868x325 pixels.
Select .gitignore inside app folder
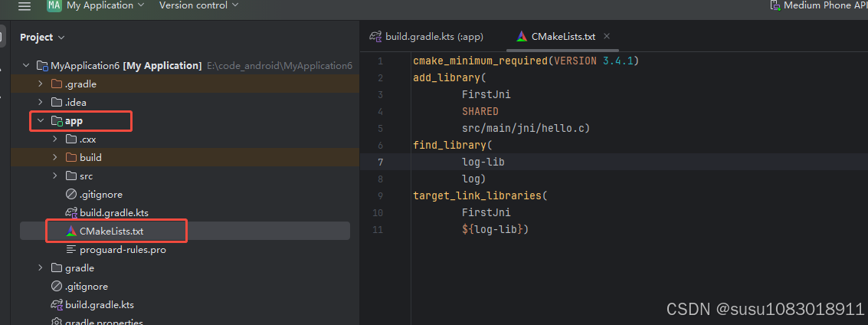click(101, 195)
